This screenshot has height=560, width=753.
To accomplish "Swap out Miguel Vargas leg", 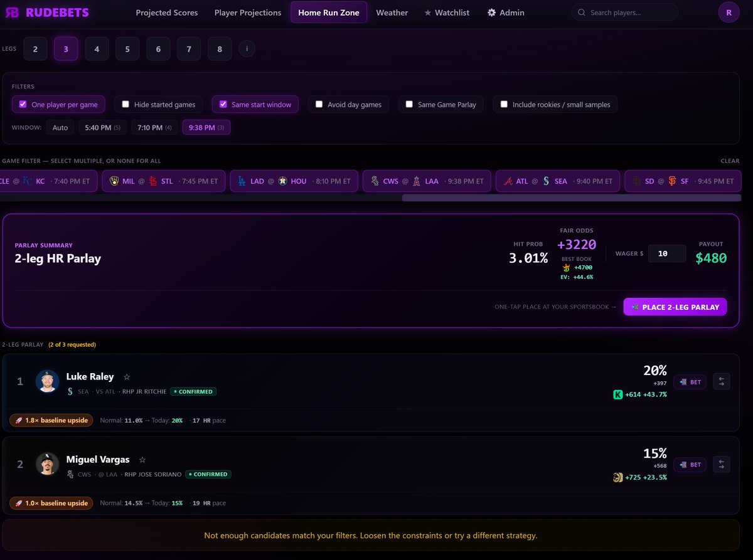I will click(722, 464).
